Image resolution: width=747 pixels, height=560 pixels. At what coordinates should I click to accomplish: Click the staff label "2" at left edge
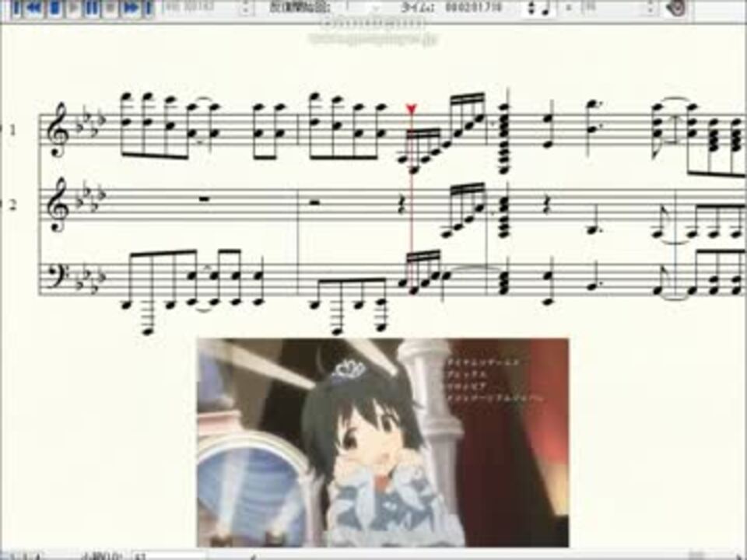[x=12, y=205]
